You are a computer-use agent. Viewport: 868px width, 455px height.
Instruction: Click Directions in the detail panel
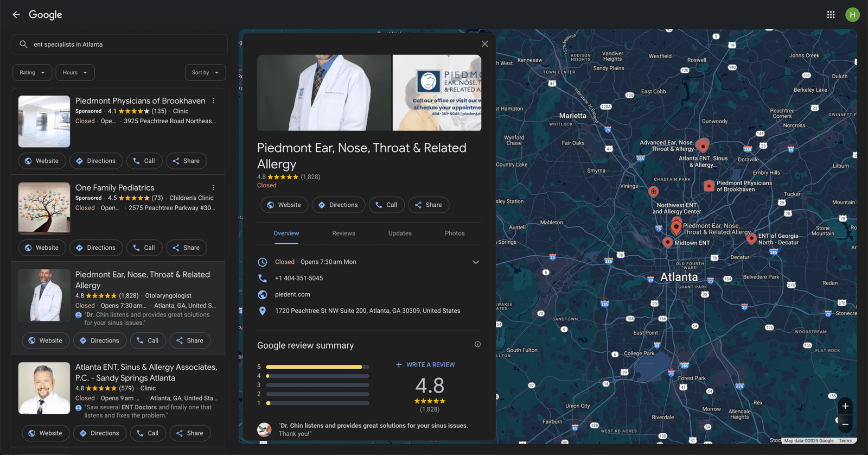(x=339, y=205)
